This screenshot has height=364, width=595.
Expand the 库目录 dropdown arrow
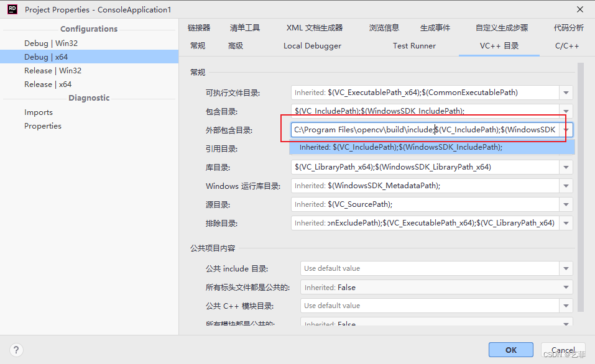coord(566,167)
